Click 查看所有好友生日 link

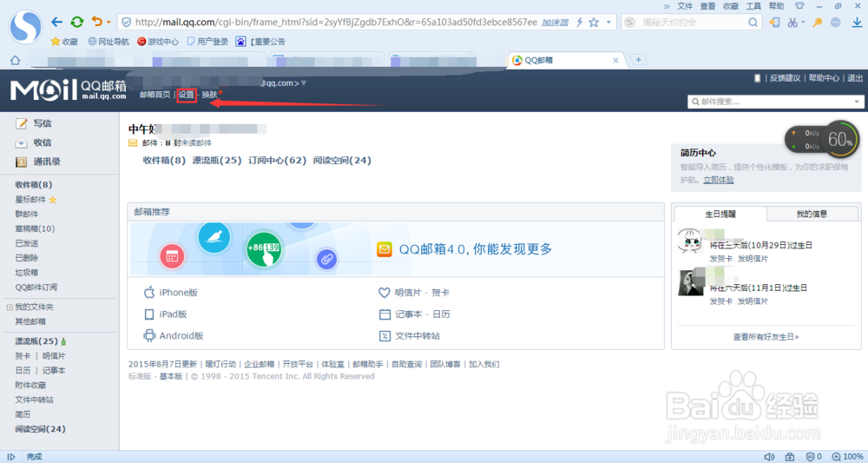(766, 337)
